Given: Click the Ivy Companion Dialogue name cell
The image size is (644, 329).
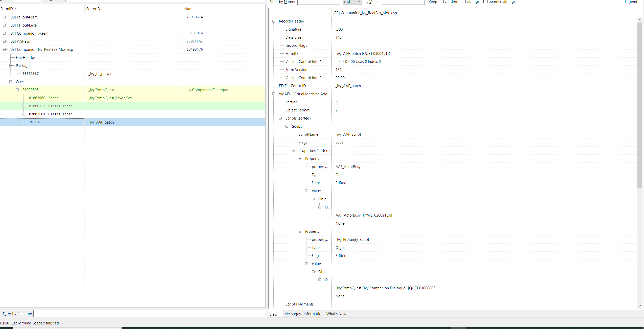Looking at the screenshot, I should pyautogui.click(x=207, y=90).
